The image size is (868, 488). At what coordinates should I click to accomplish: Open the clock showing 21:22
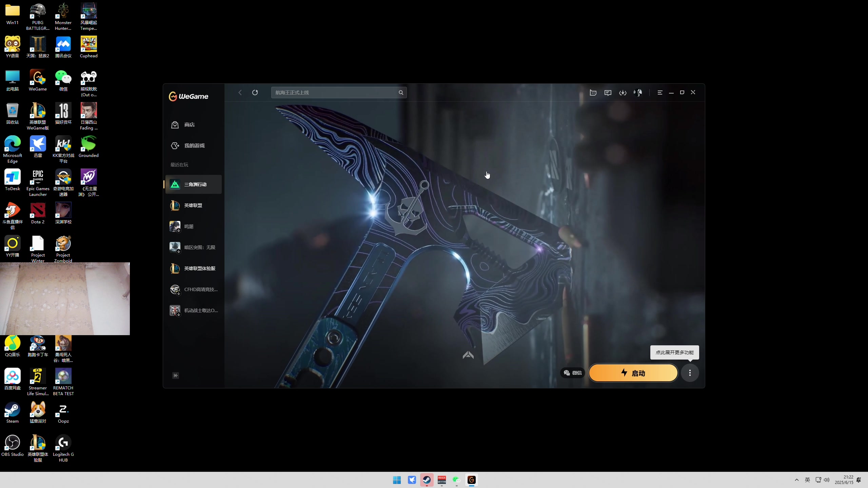click(x=844, y=480)
